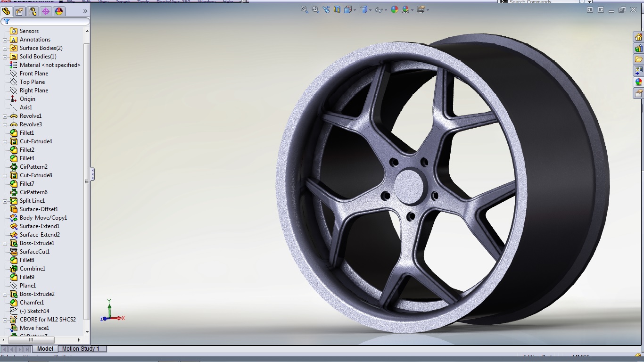Click the View Orientation cube icon

point(348,9)
